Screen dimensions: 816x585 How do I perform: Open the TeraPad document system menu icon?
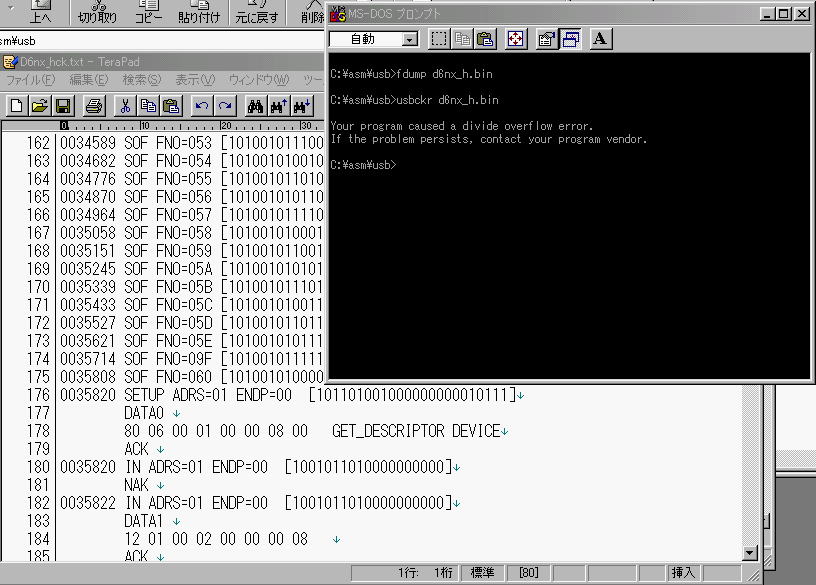[9, 62]
